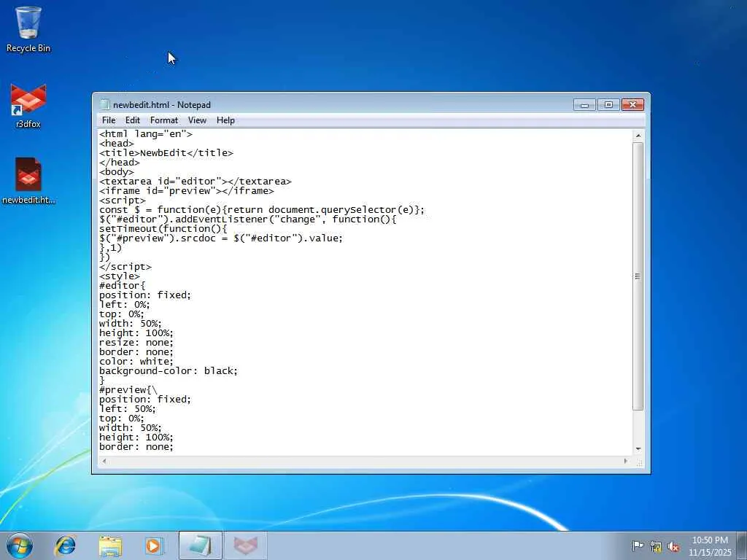Select the newbedit.html desktop file icon
The image size is (747, 560).
[x=28, y=181]
